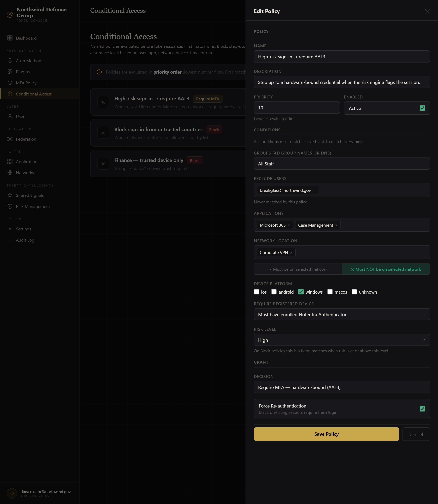
Task: Click the Northwind Defense Group logo icon
Action: pyautogui.click(x=10, y=15)
